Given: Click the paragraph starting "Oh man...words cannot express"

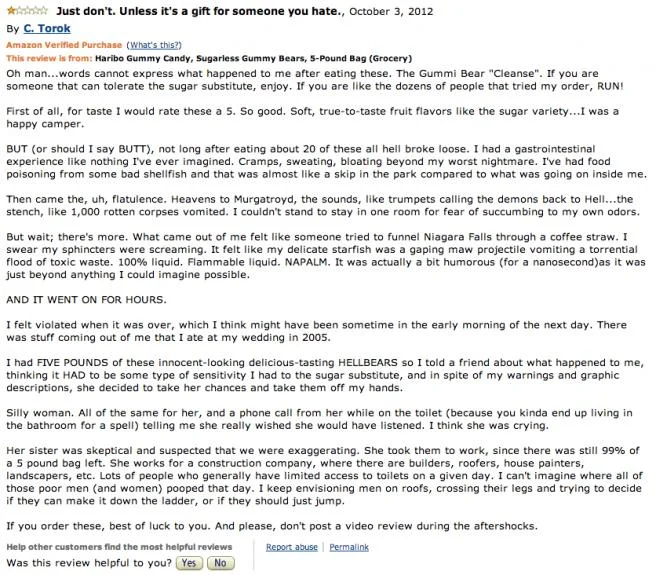Looking at the screenshot, I should click(320, 82).
